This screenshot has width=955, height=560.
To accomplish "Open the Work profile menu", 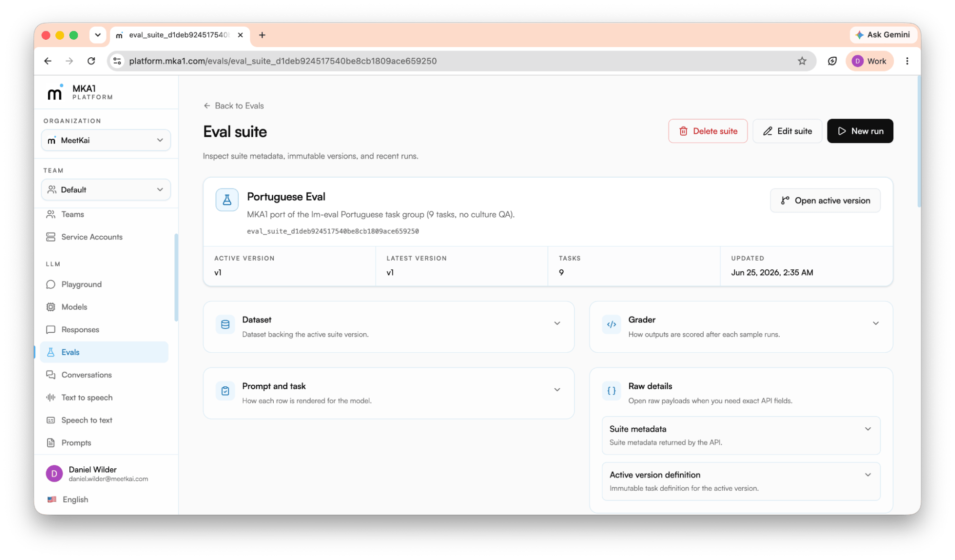I will pyautogui.click(x=869, y=61).
